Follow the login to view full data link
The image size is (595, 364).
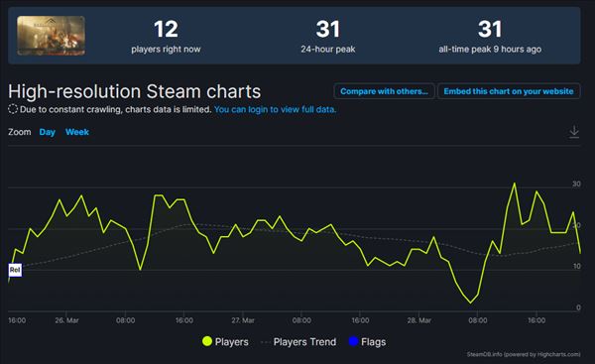275,109
